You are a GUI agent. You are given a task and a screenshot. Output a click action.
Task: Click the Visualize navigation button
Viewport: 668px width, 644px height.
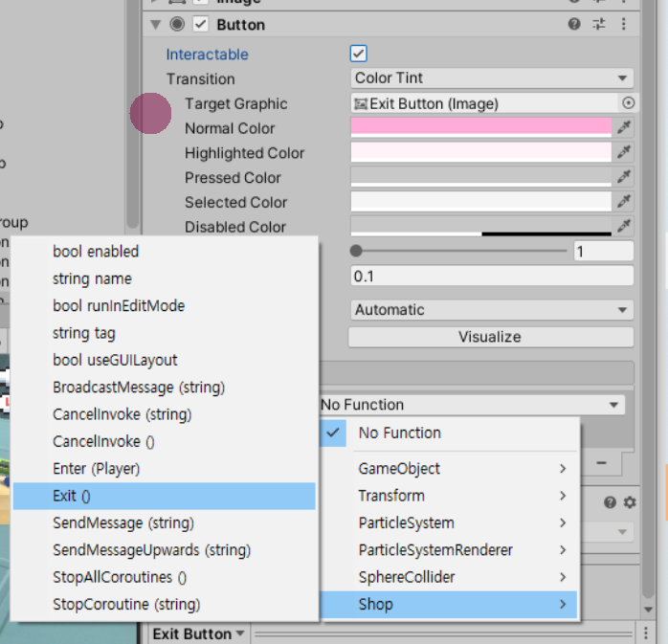pyautogui.click(x=490, y=337)
